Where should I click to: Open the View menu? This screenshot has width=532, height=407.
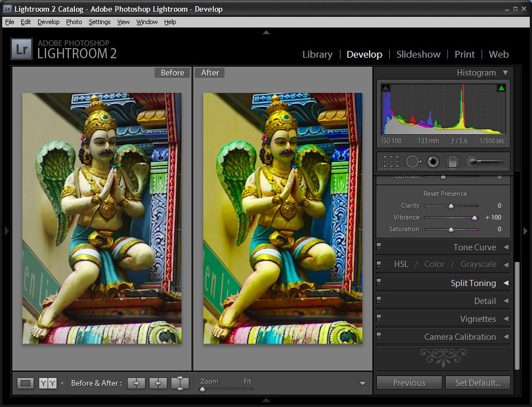pyautogui.click(x=123, y=22)
